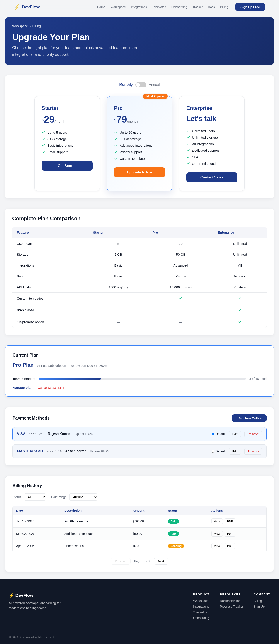Download PDF for Pro Plan - Annual invoice

pos(230,521)
